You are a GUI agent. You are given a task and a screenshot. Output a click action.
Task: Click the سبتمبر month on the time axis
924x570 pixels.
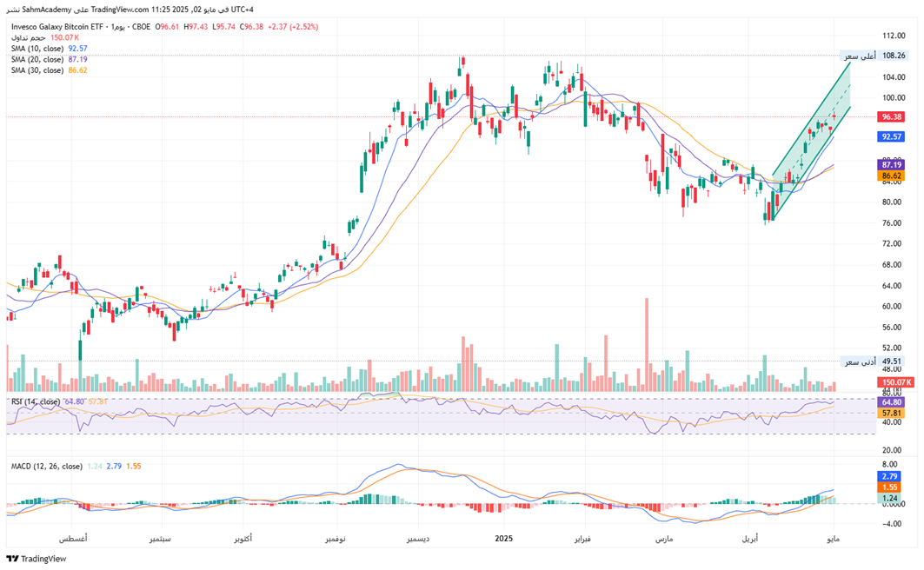pyautogui.click(x=160, y=539)
